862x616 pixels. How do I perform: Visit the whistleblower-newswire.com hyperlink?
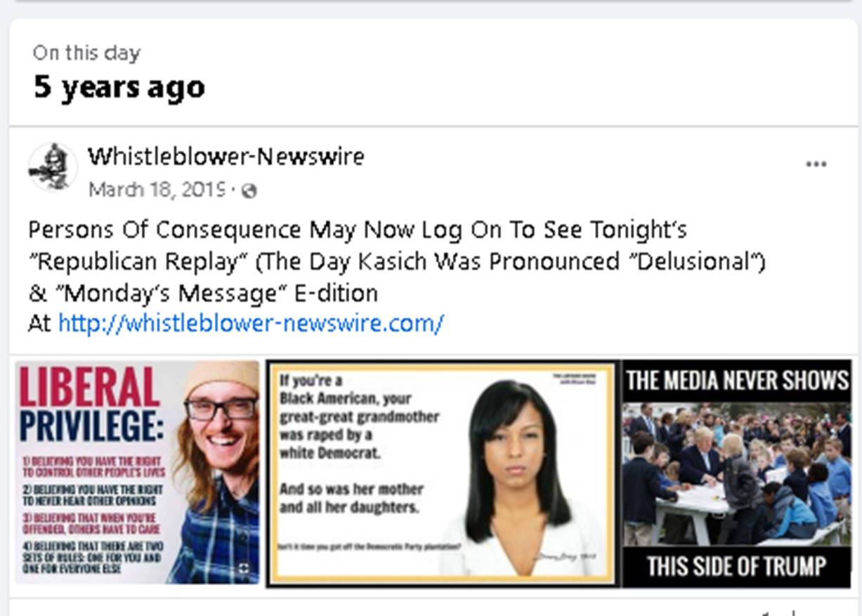click(x=251, y=324)
